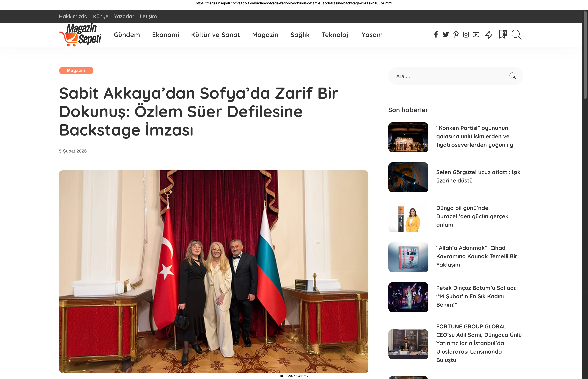Go to the Teknoloji section
Screen dimensions: 588x379
coord(335,35)
